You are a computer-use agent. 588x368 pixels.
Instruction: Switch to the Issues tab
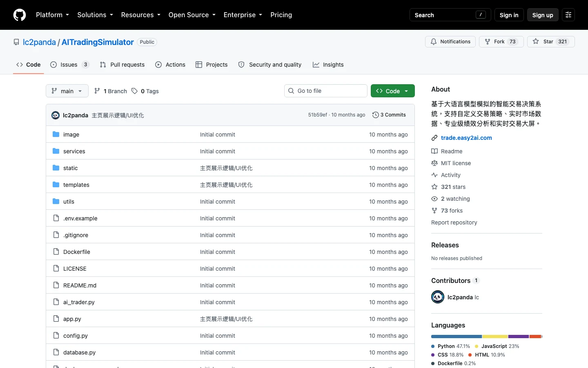70,65
